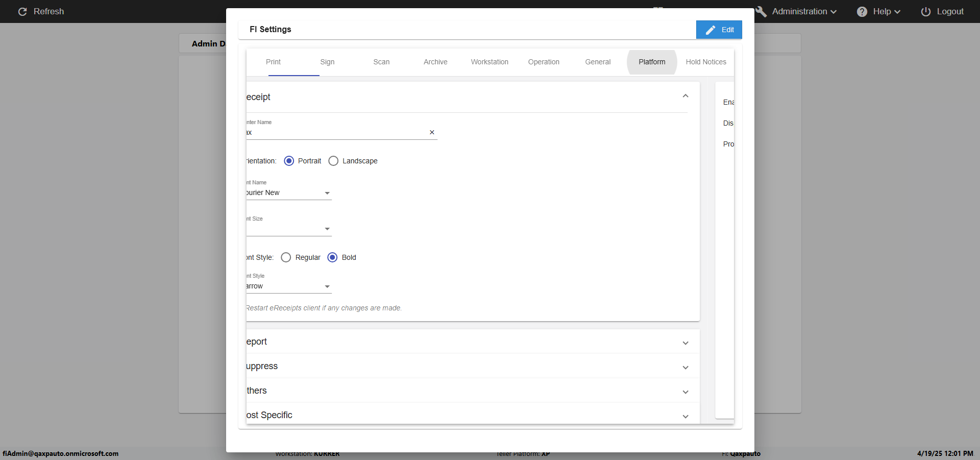Expand the Suppress section
Viewport: 980px width, 460px height.
pos(685,367)
